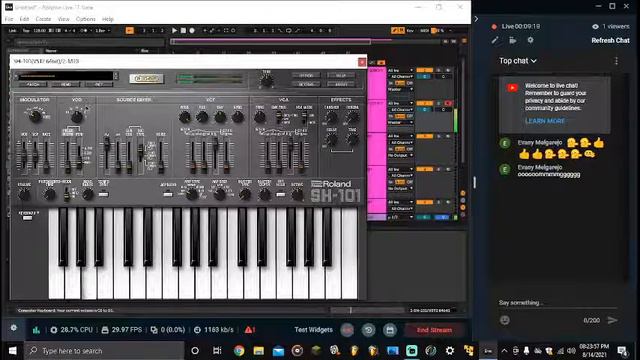The height and width of the screenshot is (360, 640).
Task: Open Streamlabs settings gear at bottom left
Action: pos(13,328)
